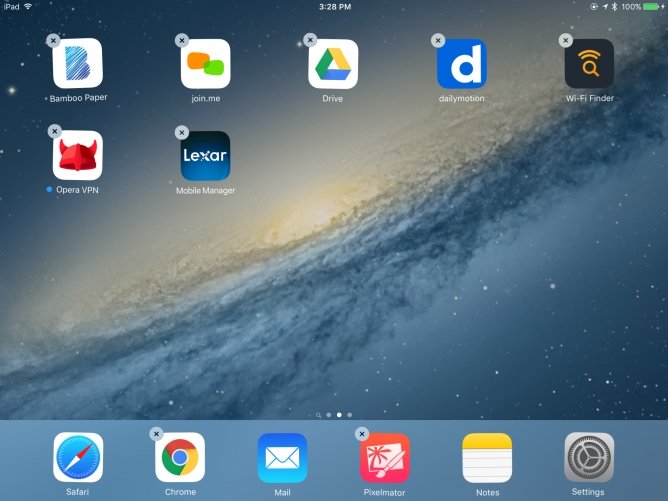Remove Pixelmator via its x badge
The height and width of the screenshot is (501, 668).
(x=362, y=434)
